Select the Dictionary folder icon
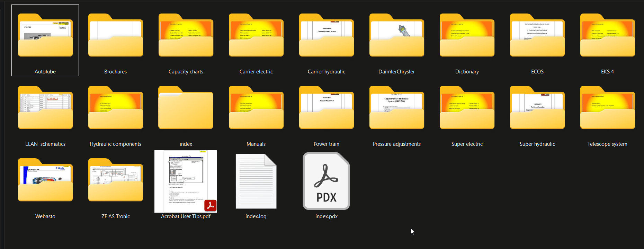This screenshot has height=249, width=644. [467, 35]
